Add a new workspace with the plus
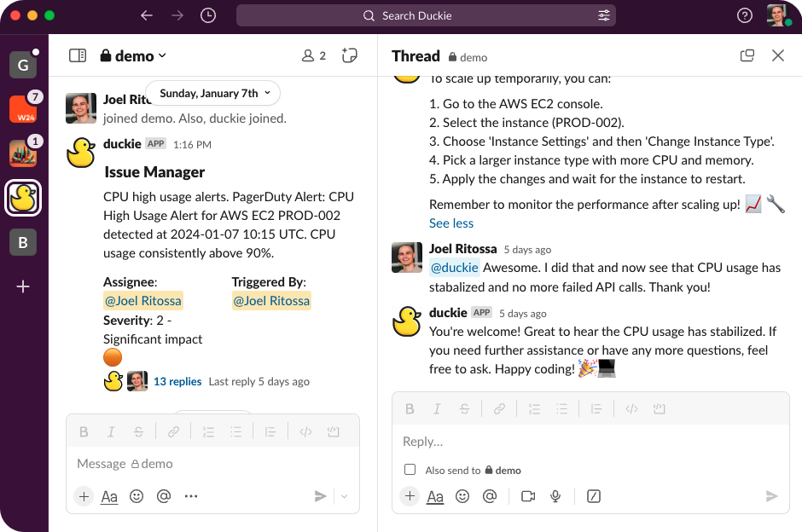802x532 pixels. pos(23,286)
